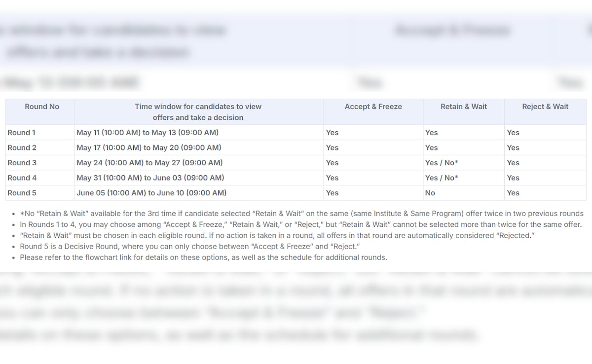The image size is (592, 364).
Task: Click Round 1's "Yes" under Accept & Freeze
Action: pos(332,133)
